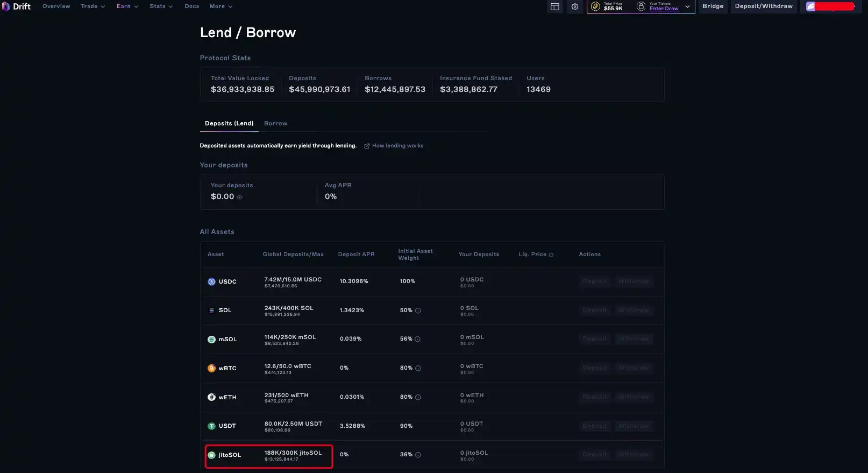
Task: Click the Your Tickets lock icon
Action: [641, 6]
